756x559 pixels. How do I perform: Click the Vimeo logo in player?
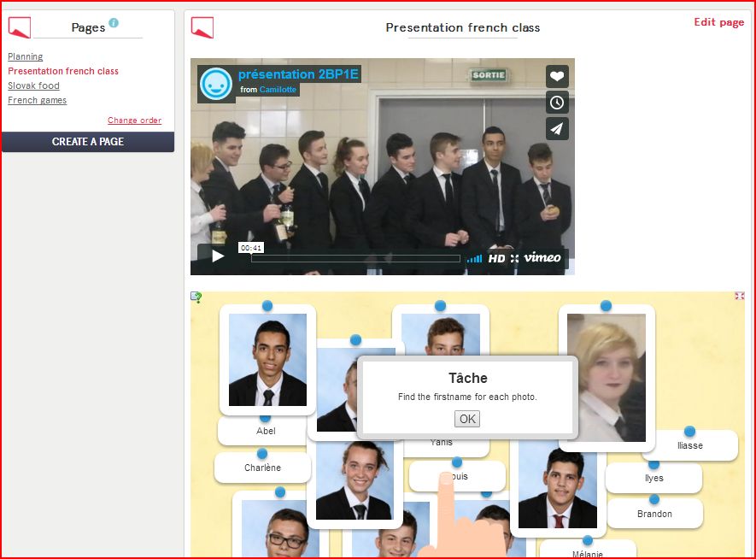(x=543, y=257)
